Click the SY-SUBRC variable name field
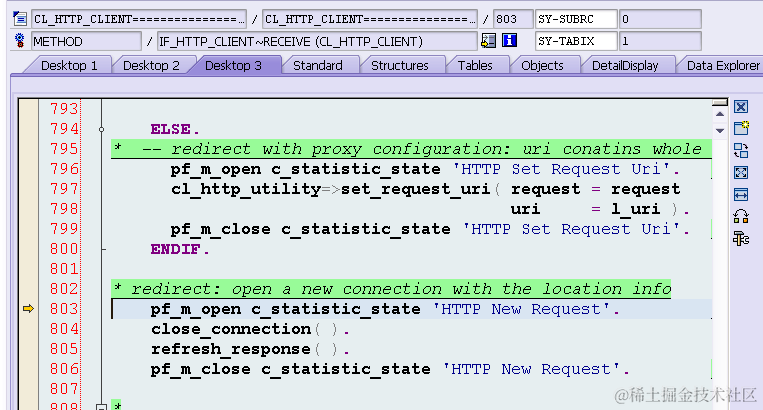 576,19
